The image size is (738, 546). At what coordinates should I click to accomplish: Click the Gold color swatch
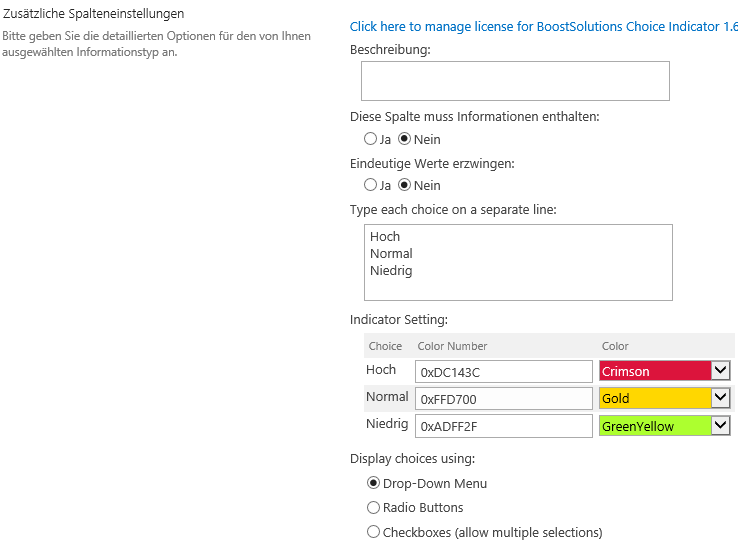pos(655,398)
